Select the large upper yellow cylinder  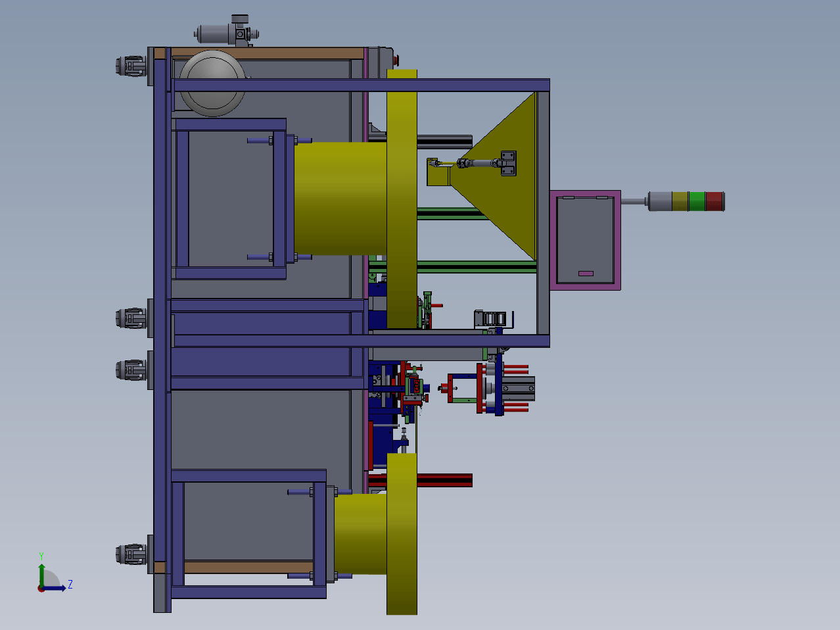(x=340, y=199)
